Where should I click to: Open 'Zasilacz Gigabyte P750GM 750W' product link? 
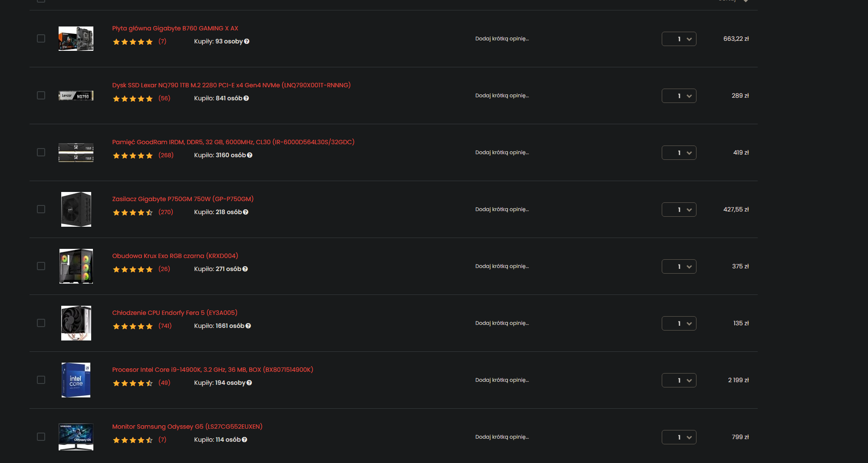[183, 199]
